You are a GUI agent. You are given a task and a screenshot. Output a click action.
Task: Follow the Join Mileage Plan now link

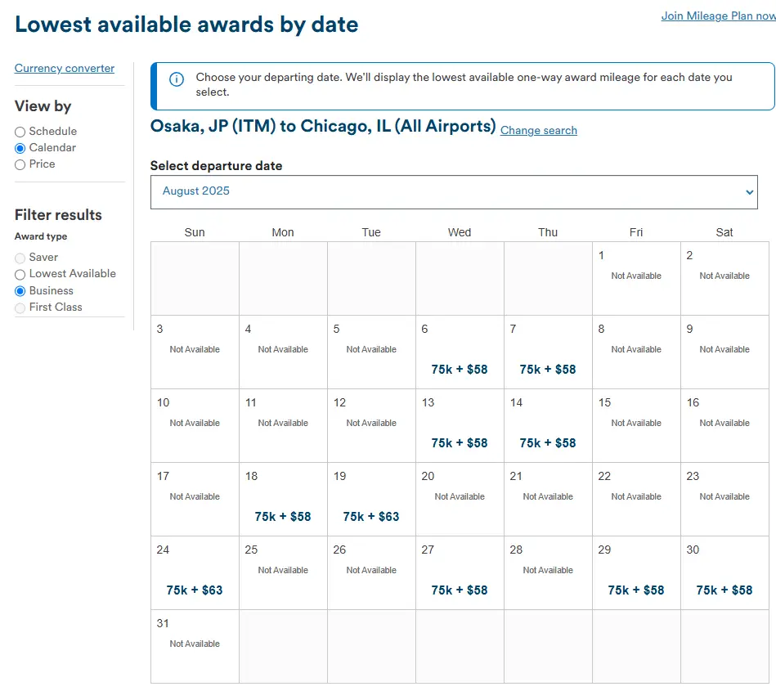718,16
